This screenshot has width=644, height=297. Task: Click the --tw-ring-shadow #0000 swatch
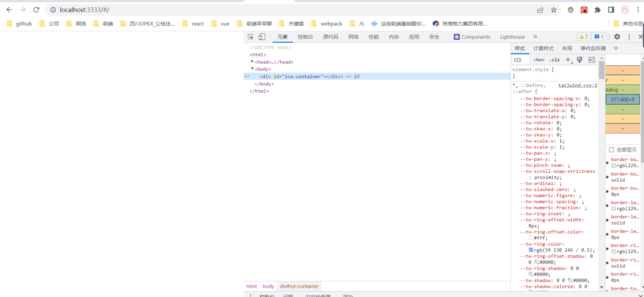531,274
